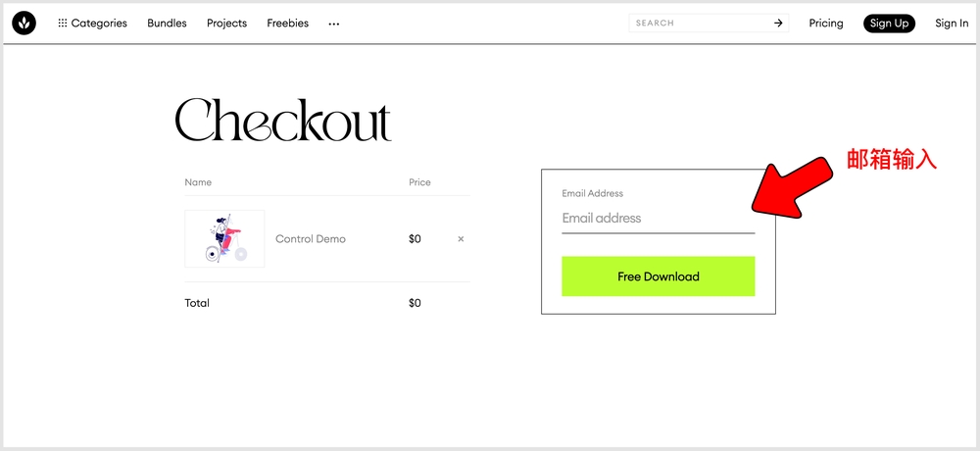
Task: Focus the Search input field
Action: (x=700, y=24)
